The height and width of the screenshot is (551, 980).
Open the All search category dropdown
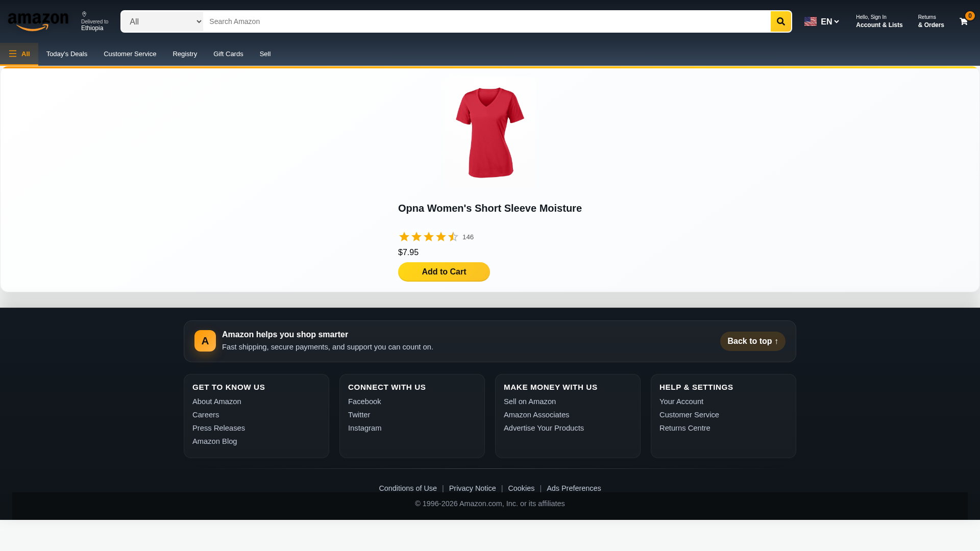pyautogui.click(x=162, y=21)
